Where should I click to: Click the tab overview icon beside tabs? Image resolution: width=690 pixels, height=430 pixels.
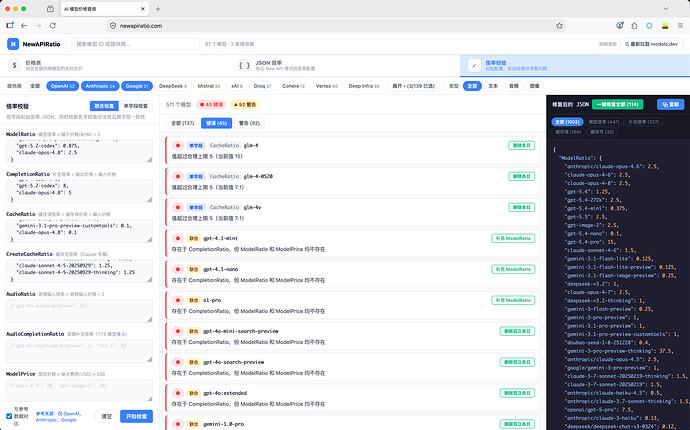coord(50,9)
